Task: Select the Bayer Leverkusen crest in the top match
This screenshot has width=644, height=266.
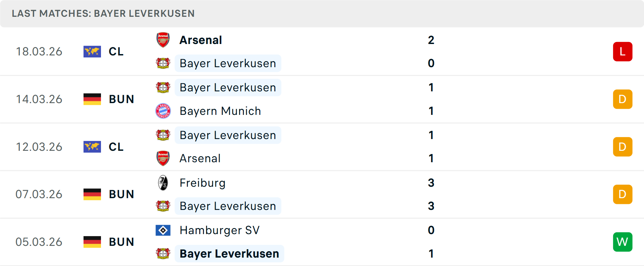Action: tap(163, 63)
